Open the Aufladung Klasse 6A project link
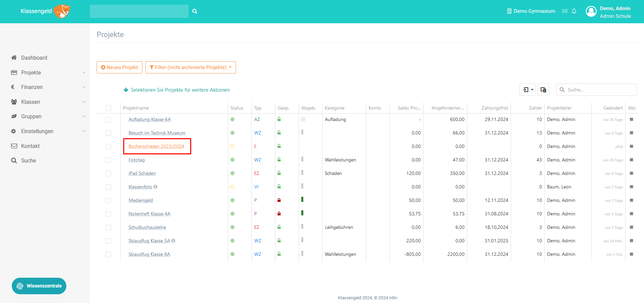644x303 pixels. [149, 119]
